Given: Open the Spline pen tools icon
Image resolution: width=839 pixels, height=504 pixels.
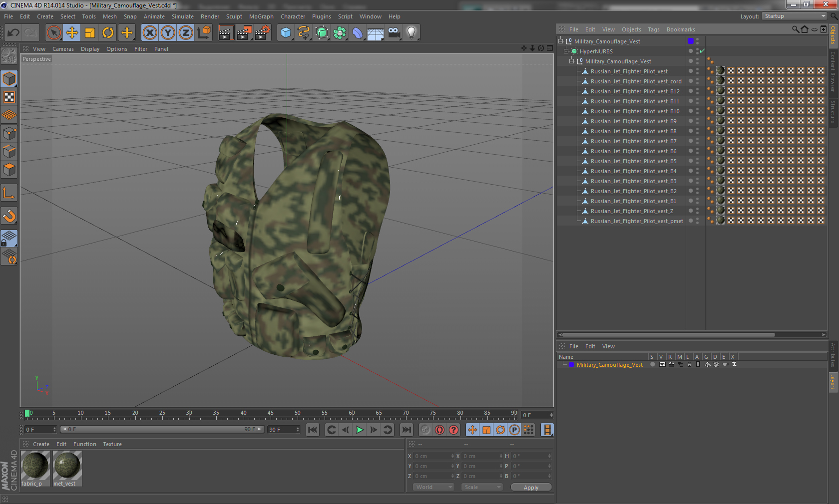Looking at the screenshot, I should coord(304,33).
